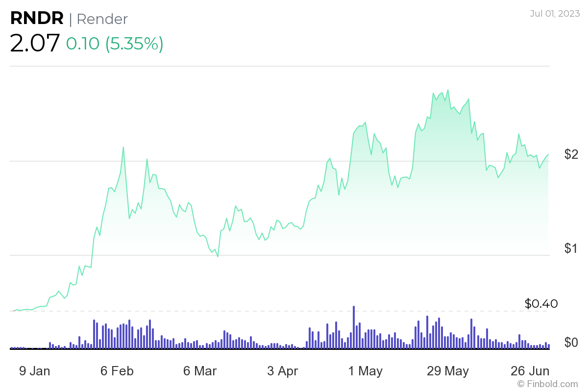Screen dimensions: 588x392
Task: Click the 3 Apr date label
Action: coord(283,371)
